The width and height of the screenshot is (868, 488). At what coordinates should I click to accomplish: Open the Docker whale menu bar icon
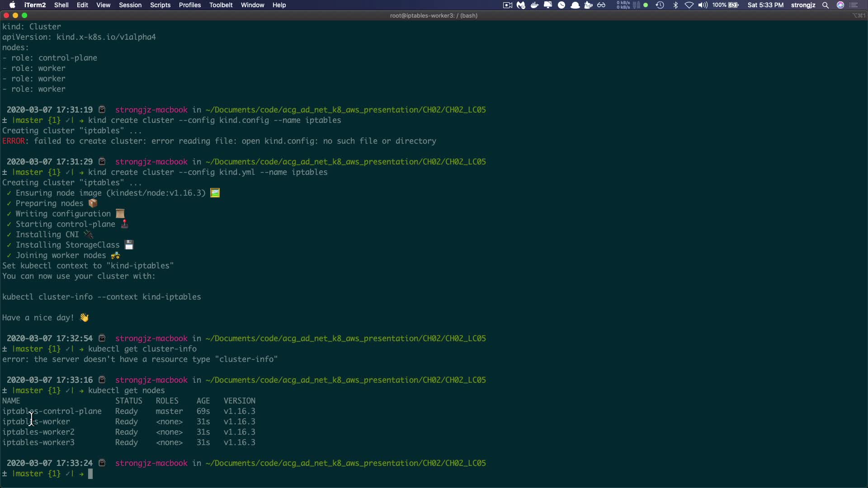point(534,5)
